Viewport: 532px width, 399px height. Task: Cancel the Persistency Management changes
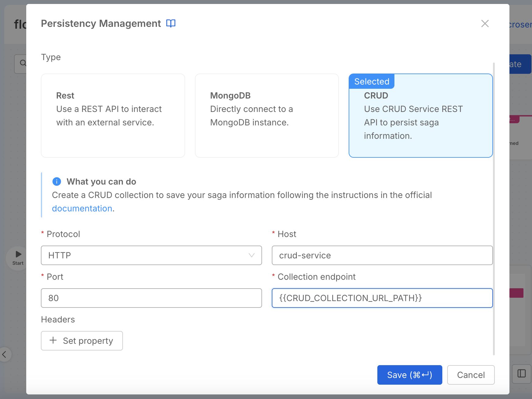coord(471,375)
